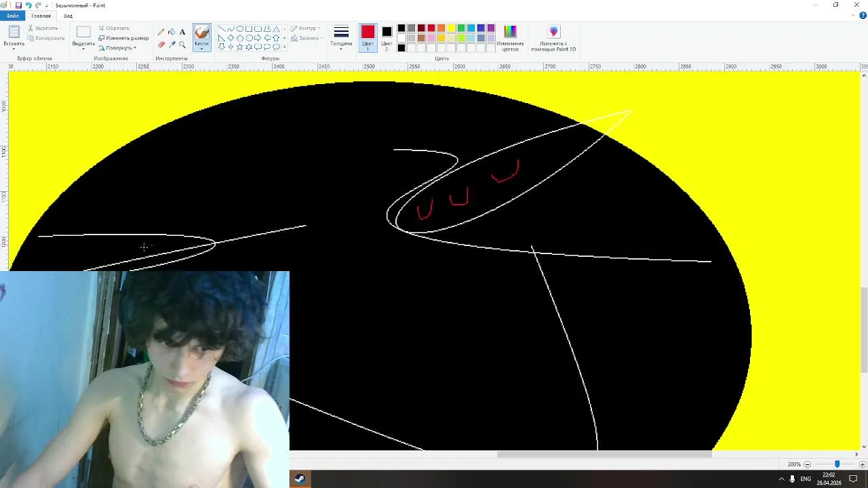Select the Eraser tool
Image resolution: width=868 pixels, height=488 pixels.
161,45
